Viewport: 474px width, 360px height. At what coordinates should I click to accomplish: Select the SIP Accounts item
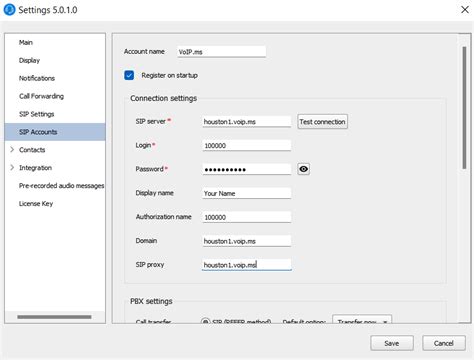pyautogui.click(x=55, y=132)
